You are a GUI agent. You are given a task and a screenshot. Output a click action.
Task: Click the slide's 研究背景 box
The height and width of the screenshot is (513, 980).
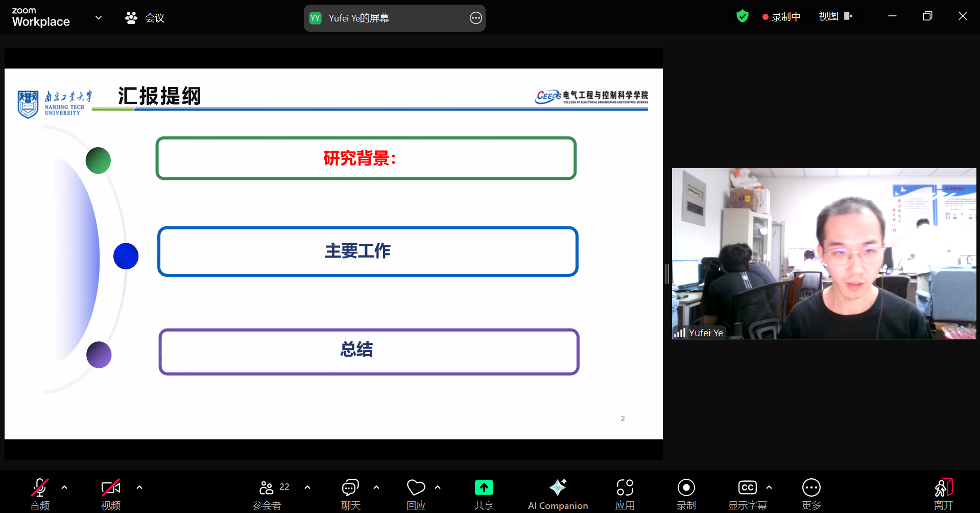[366, 158]
